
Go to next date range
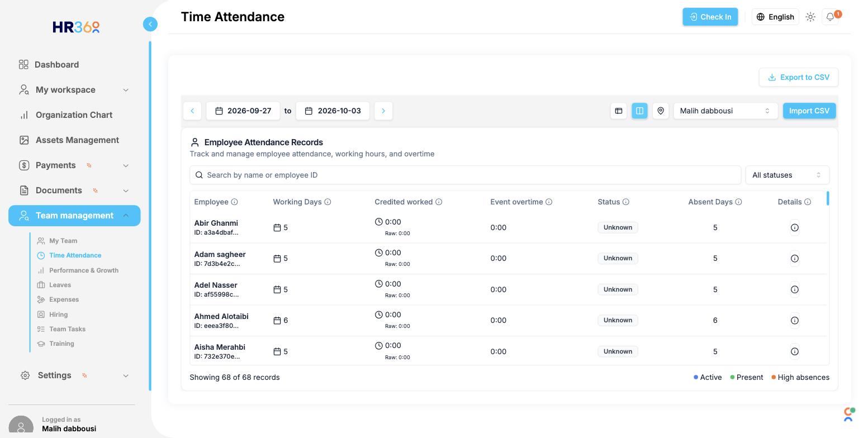(x=383, y=111)
